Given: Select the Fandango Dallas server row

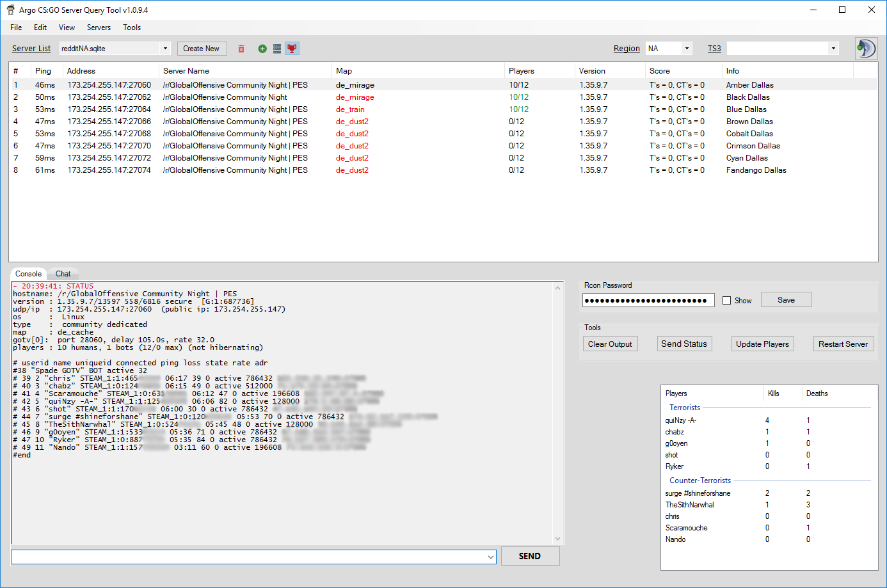Looking at the screenshot, I should pos(443,170).
